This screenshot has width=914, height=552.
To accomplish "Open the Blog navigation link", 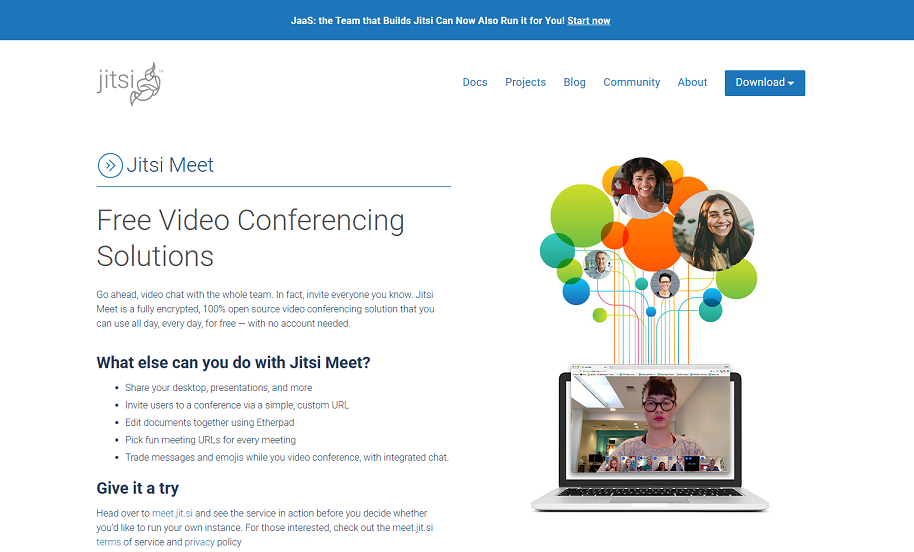I will pyautogui.click(x=574, y=83).
